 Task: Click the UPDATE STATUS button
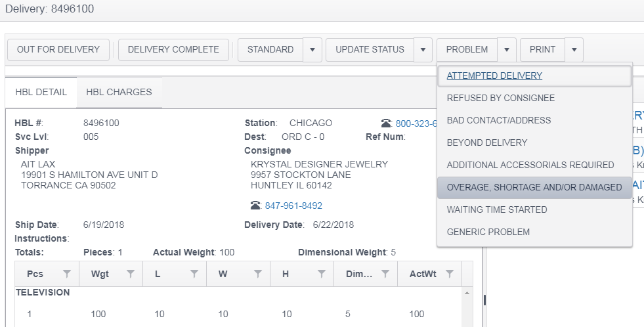pos(370,50)
